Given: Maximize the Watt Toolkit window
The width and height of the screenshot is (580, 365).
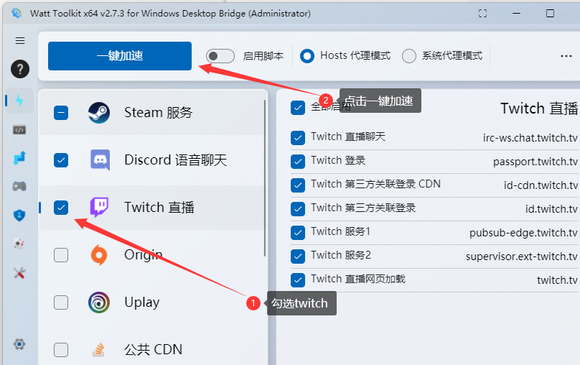Looking at the screenshot, I should [550, 13].
